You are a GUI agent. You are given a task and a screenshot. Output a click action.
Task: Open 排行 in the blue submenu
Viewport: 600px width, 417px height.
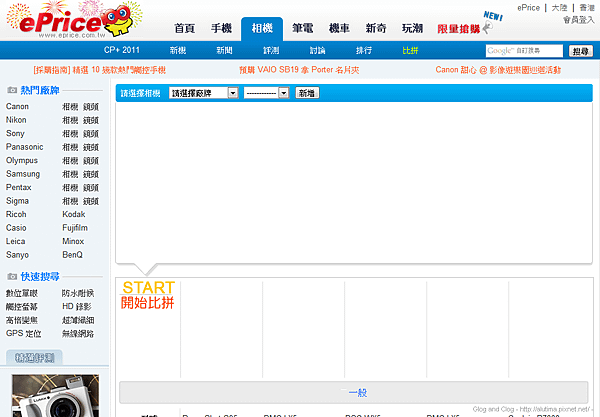point(364,50)
